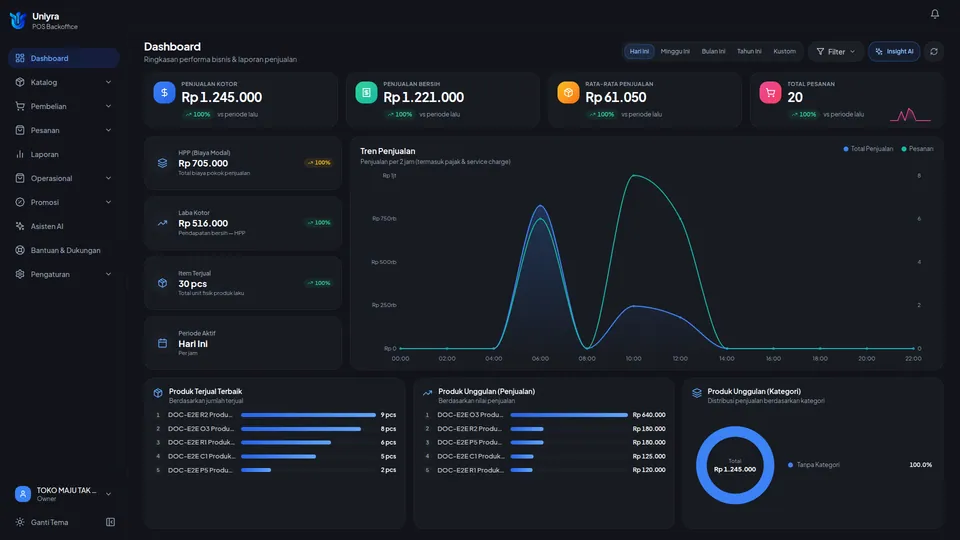The height and width of the screenshot is (540, 960).
Task: Click the Promosi badge icon
Action: [x=20, y=202]
